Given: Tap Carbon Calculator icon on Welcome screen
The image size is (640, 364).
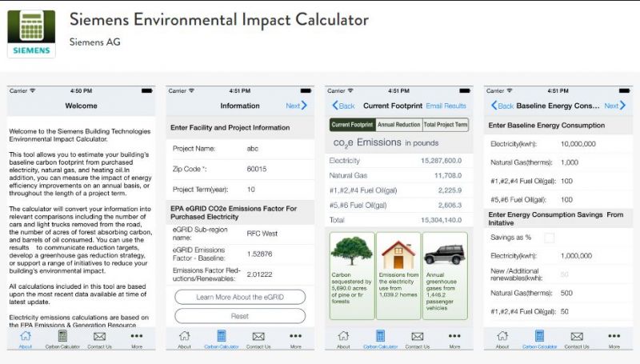Looking at the screenshot, I should click(x=62, y=336).
